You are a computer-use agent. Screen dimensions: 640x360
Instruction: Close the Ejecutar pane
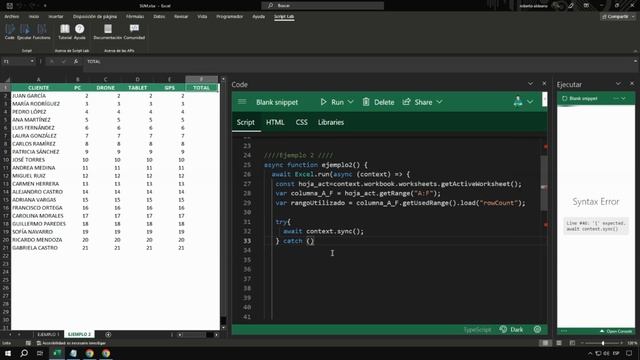click(x=632, y=83)
